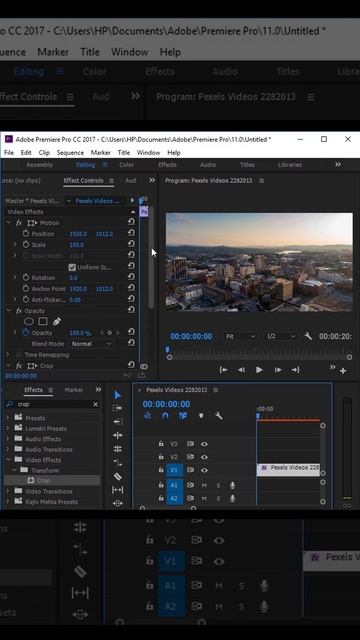Expand the Audio Transitions folder
The height and width of the screenshot is (640, 360).
click(7, 449)
